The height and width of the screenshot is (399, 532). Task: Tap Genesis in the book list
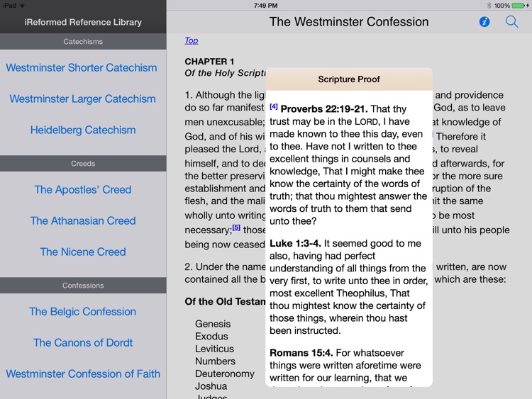(213, 324)
